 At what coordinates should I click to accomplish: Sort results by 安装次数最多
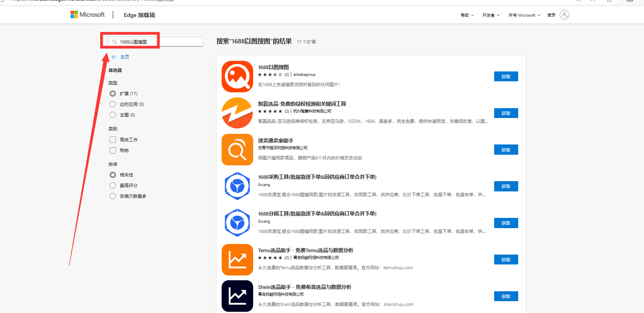click(113, 196)
